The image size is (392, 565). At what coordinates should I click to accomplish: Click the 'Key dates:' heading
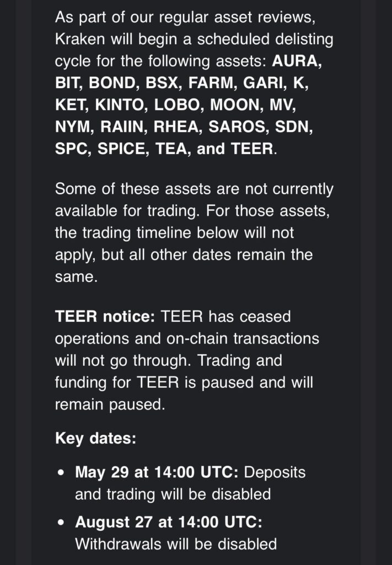(x=96, y=439)
